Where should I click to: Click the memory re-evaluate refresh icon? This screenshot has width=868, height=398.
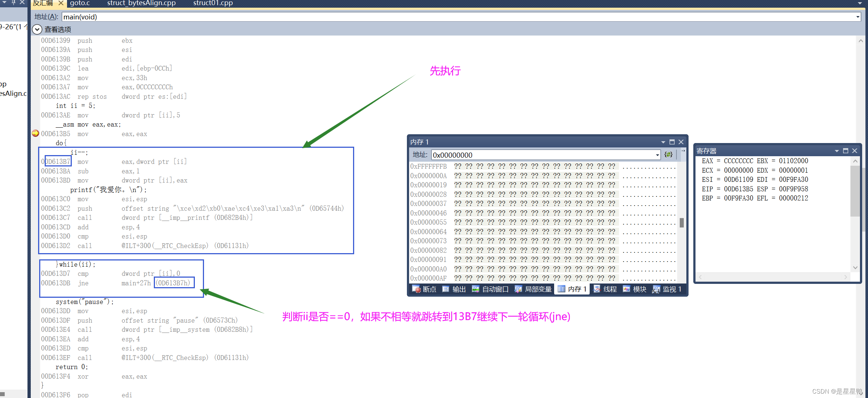[x=668, y=155]
